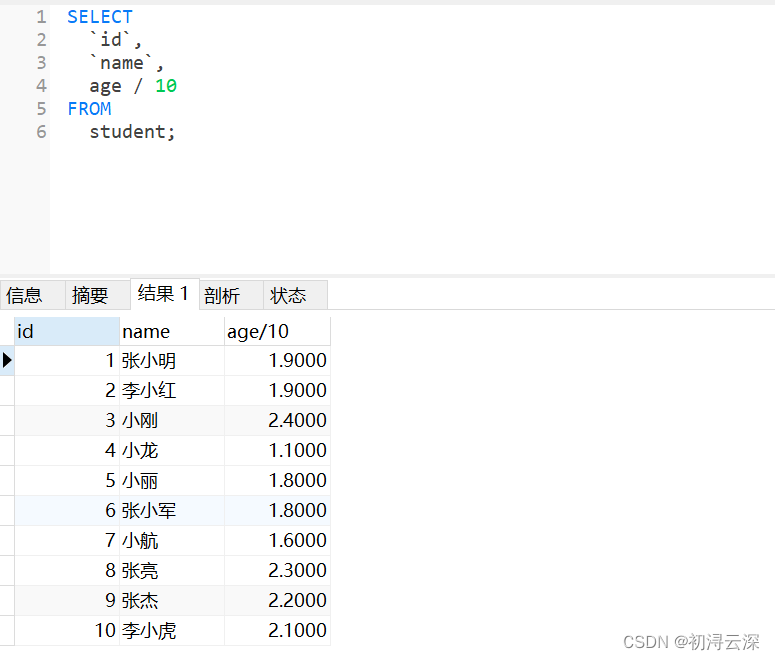Place cursor on student; in line 6
Screen dimensions: 775x660
tap(132, 132)
